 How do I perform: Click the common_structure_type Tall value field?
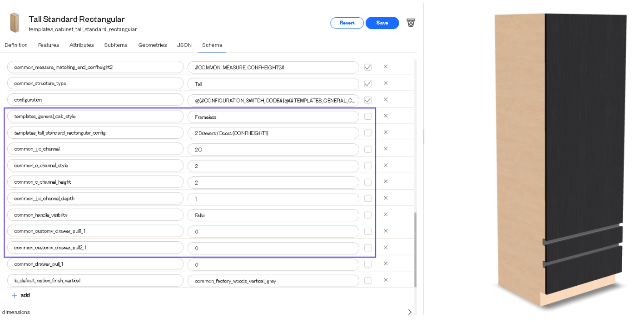coord(273,83)
